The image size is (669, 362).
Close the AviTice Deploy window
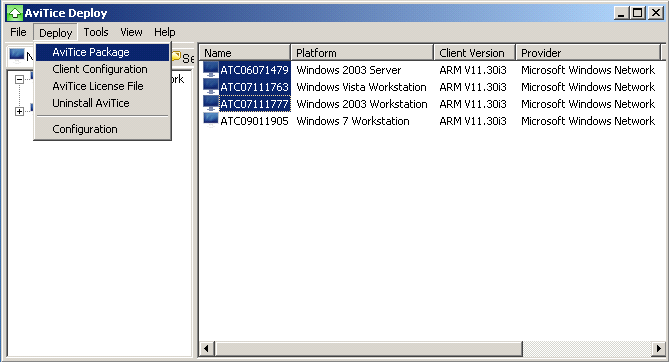[656, 13]
